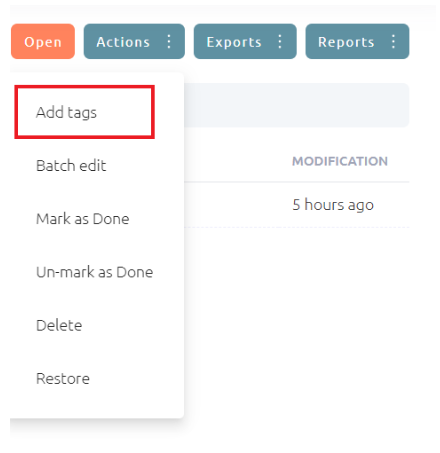Click the three-dot icon on Reports
This screenshot has width=440, height=453.
393,42
